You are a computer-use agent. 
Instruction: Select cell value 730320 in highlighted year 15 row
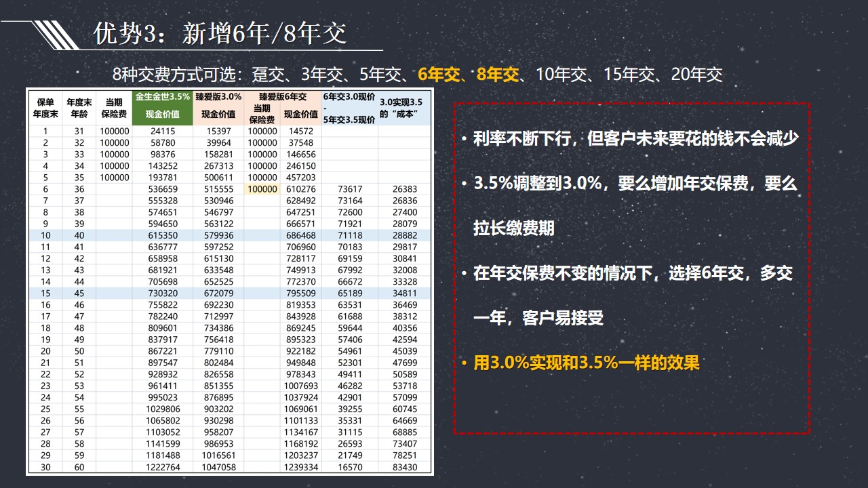coord(162,293)
